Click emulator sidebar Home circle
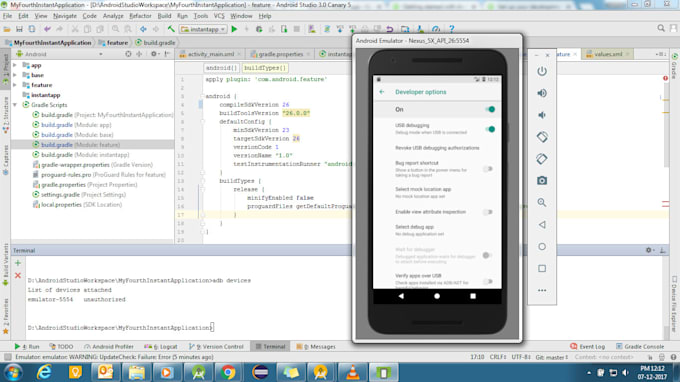 pyautogui.click(x=542, y=246)
